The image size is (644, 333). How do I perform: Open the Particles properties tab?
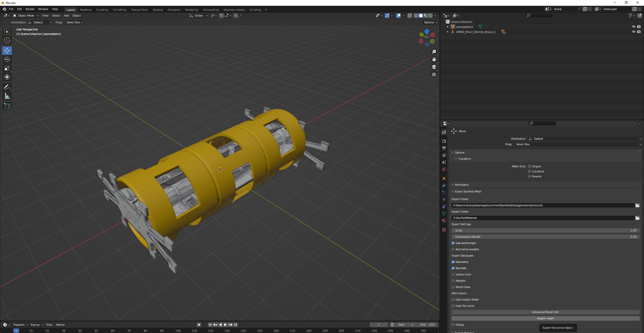(444, 193)
